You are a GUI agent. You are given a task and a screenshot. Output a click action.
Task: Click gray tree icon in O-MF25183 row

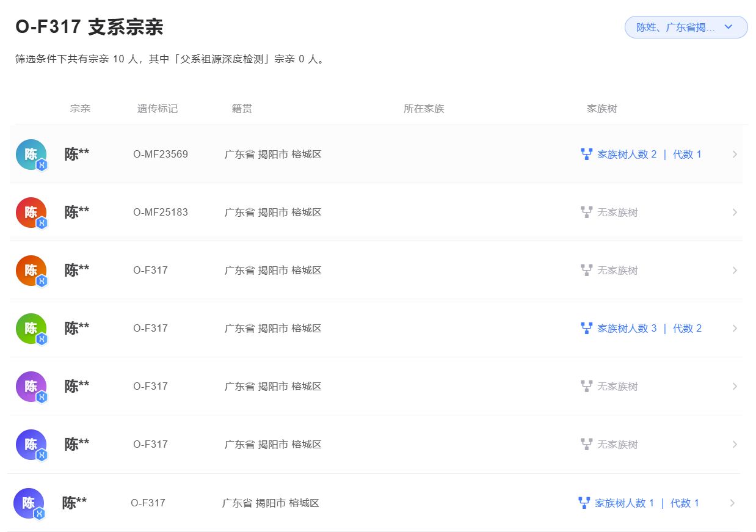point(586,212)
